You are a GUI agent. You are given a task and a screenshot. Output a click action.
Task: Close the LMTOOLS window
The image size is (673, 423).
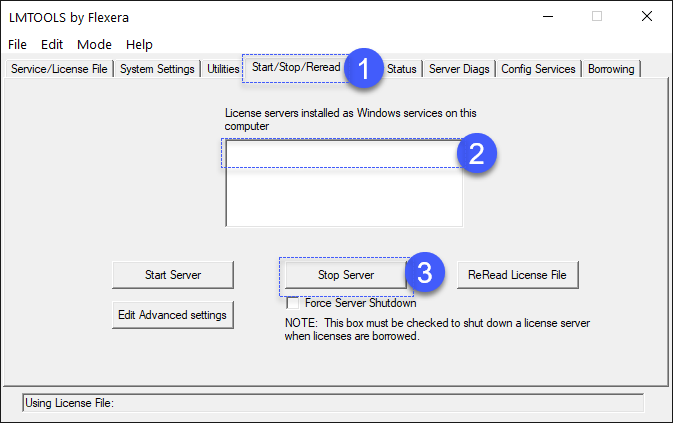tap(647, 17)
